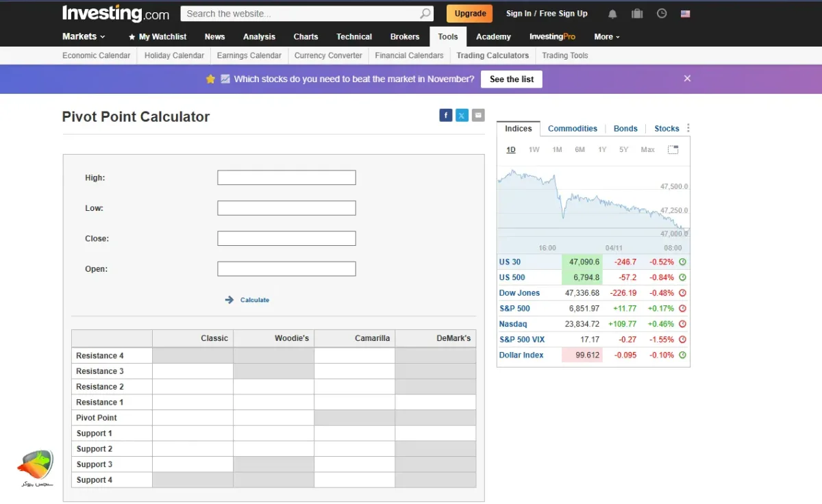Click the See the list button
Screen dimensions: 822x504
click(512, 79)
